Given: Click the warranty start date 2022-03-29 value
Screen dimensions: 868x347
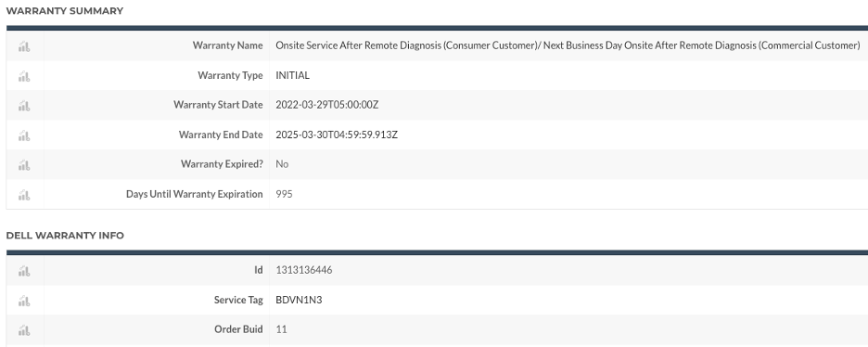Looking at the screenshot, I should pos(327,105).
